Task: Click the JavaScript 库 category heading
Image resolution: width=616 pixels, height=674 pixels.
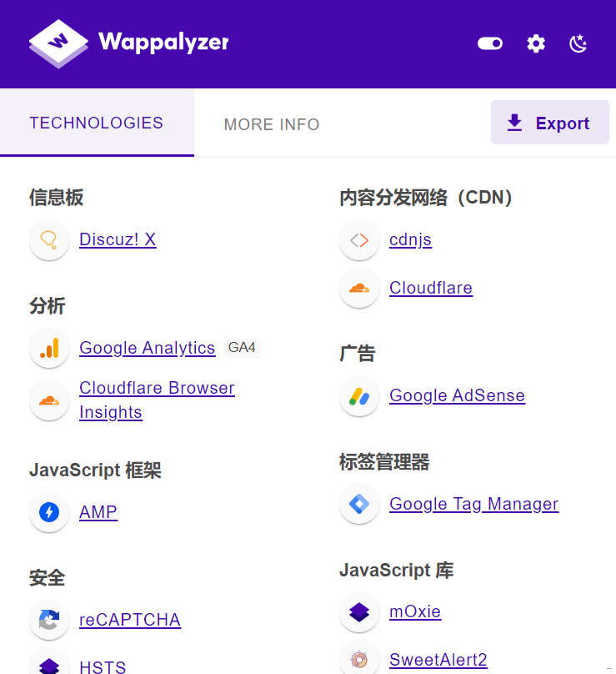Action: click(x=397, y=570)
